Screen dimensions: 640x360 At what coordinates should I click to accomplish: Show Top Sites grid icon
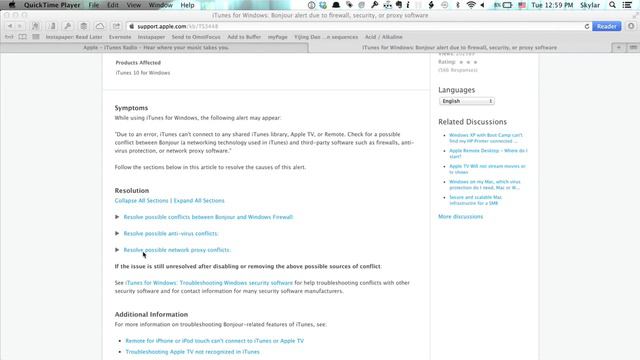[36, 37]
